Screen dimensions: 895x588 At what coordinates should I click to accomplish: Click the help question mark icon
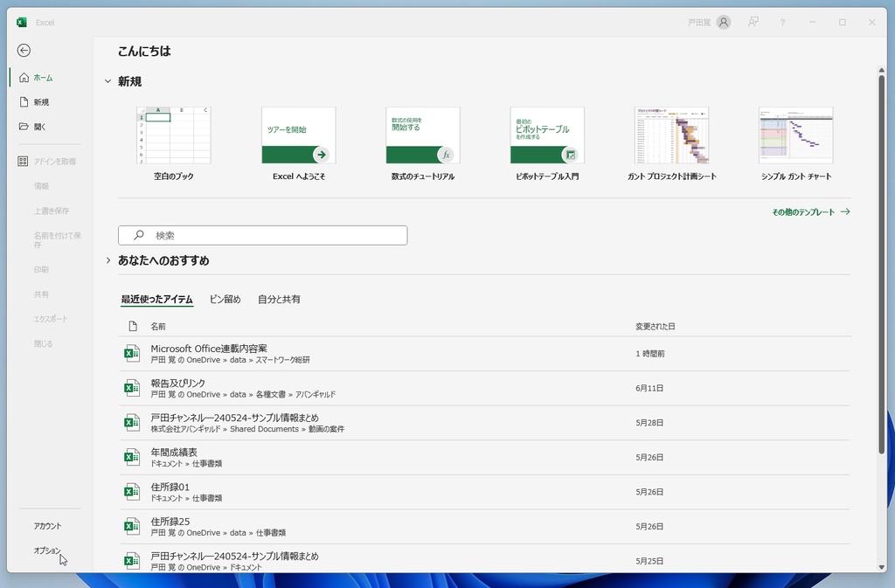(782, 22)
